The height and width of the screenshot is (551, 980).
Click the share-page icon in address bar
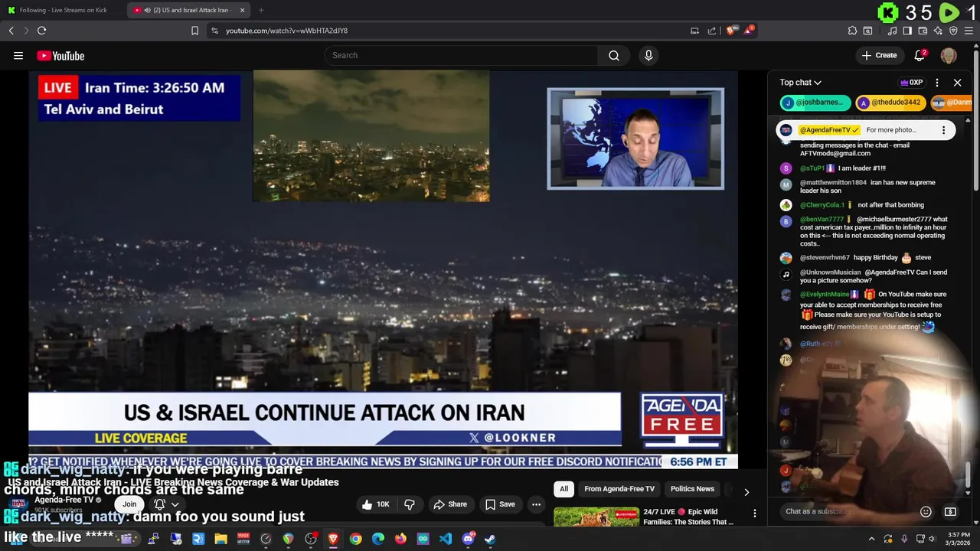712,31
